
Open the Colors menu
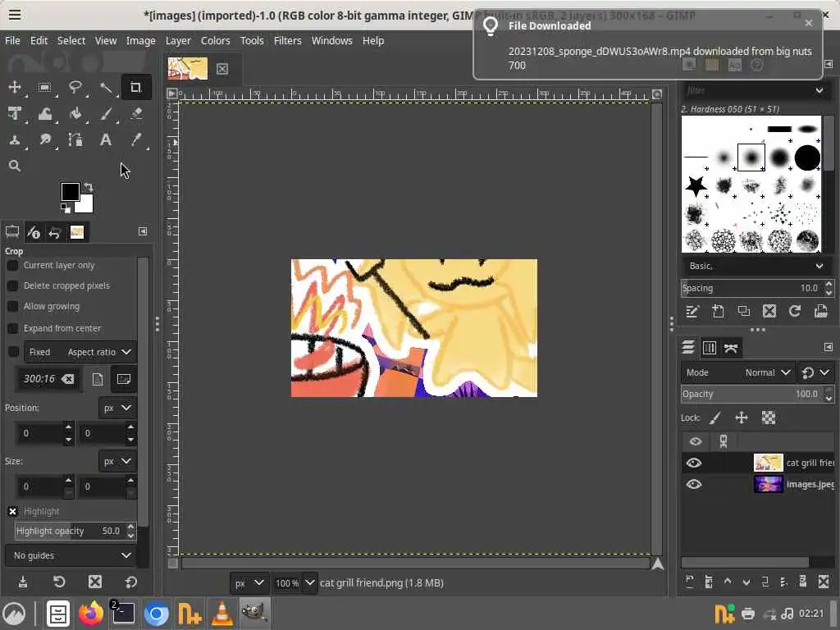[x=216, y=41]
